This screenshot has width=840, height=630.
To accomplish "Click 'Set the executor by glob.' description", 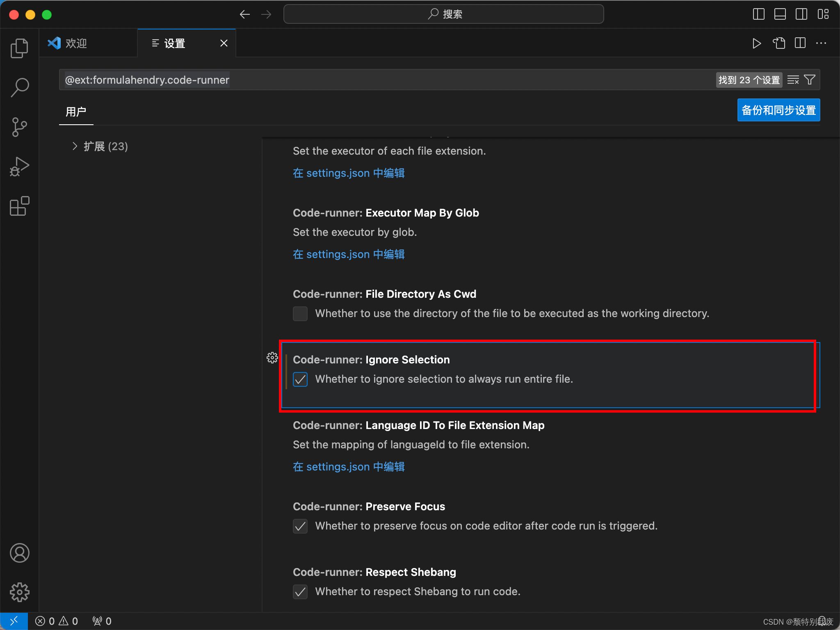I will (354, 232).
